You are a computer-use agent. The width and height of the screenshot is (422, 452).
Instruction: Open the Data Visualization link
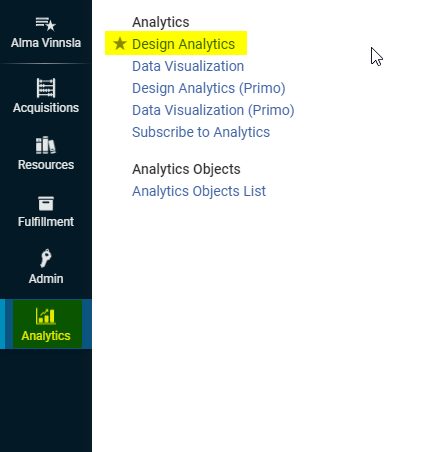point(188,66)
